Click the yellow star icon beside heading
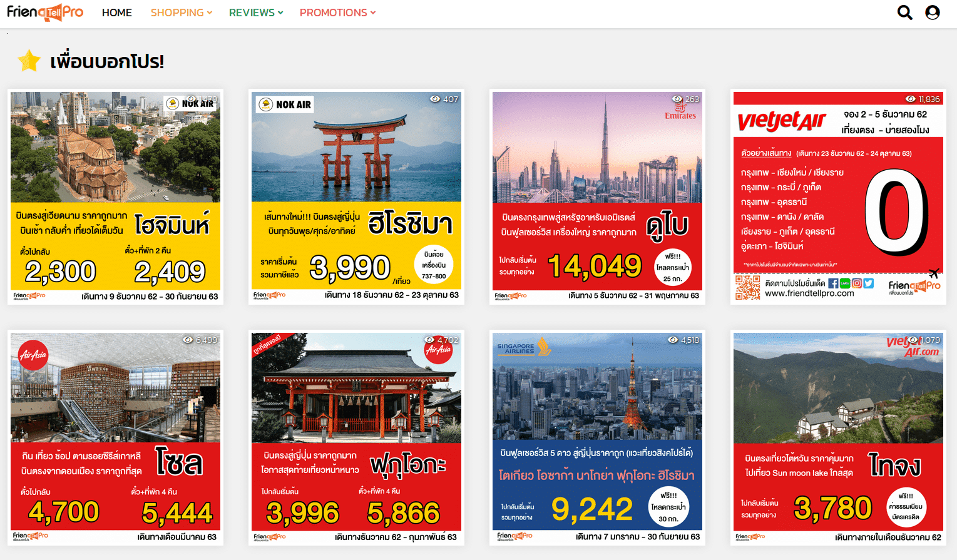Image resolution: width=957 pixels, height=560 pixels. (x=29, y=61)
